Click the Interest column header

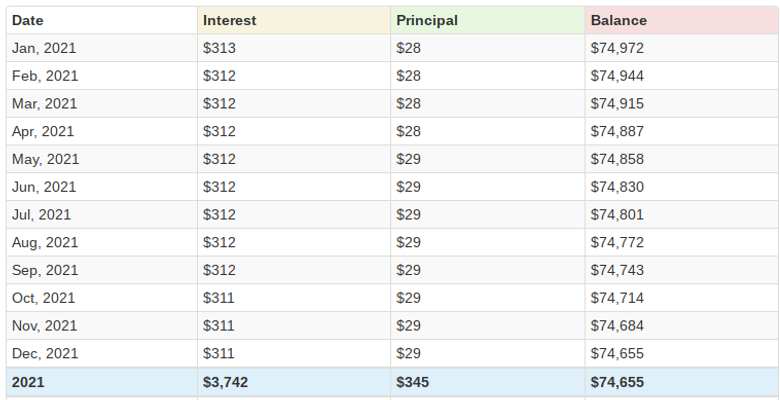pyautogui.click(x=229, y=20)
